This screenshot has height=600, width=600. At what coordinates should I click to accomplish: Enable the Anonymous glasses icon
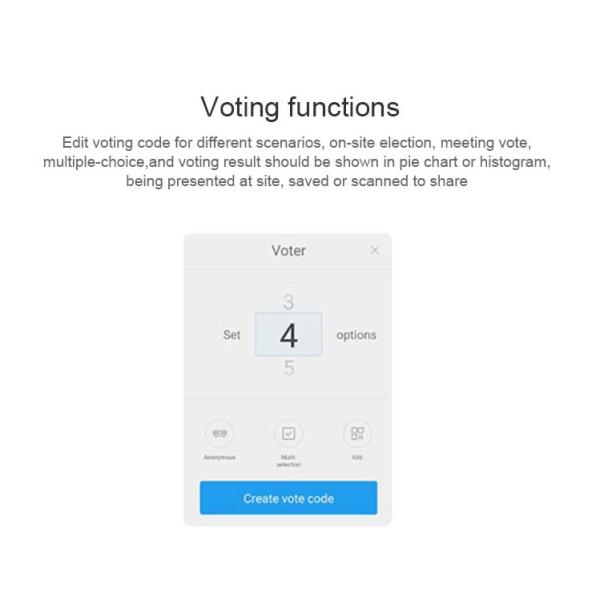click(220, 434)
